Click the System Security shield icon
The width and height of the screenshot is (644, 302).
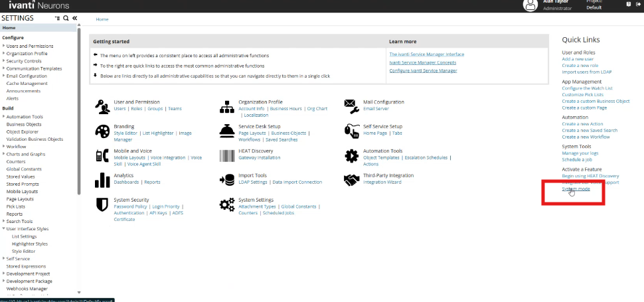point(102,204)
